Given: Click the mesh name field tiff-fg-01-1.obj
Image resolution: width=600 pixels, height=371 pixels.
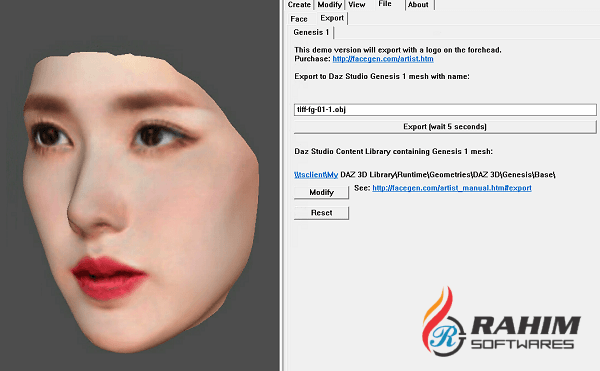Looking at the screenshot, I should tap(445, 110).
